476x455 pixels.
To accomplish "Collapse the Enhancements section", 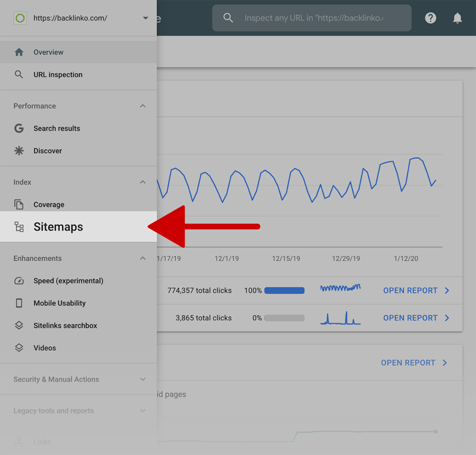I will pos(143,259).
